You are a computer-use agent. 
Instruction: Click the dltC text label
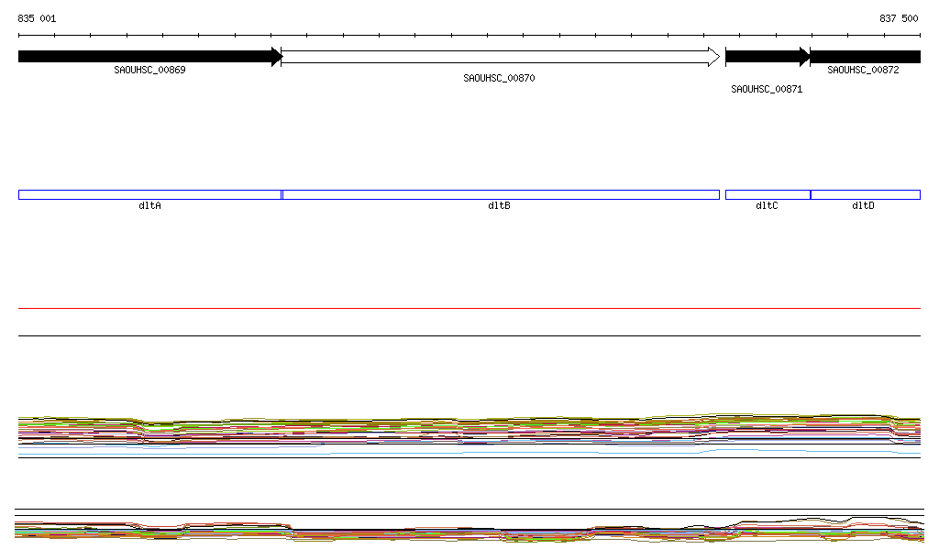[x=767, y=206]
